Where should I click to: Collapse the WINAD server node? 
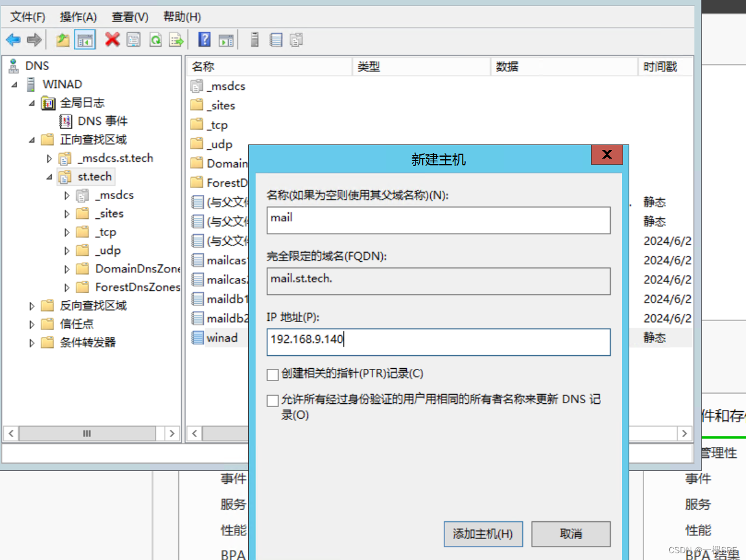(x=15, y=84)
